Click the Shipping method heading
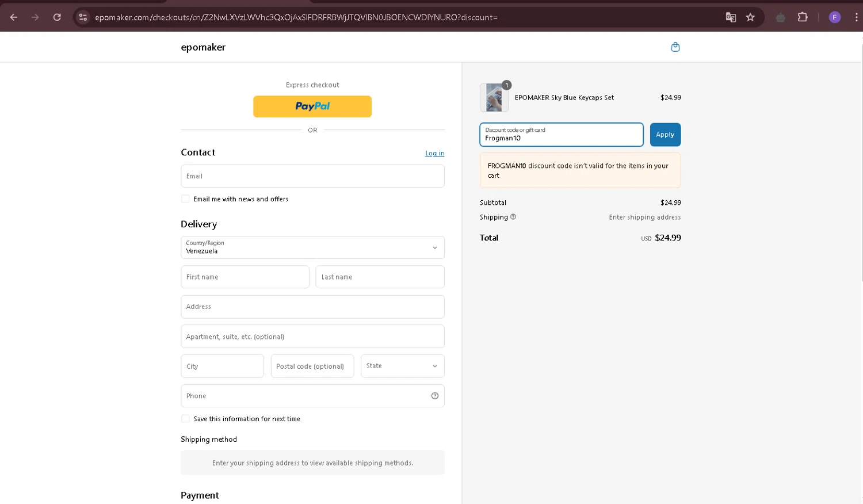This screenshot has width=863, height=504. [209, 439]
